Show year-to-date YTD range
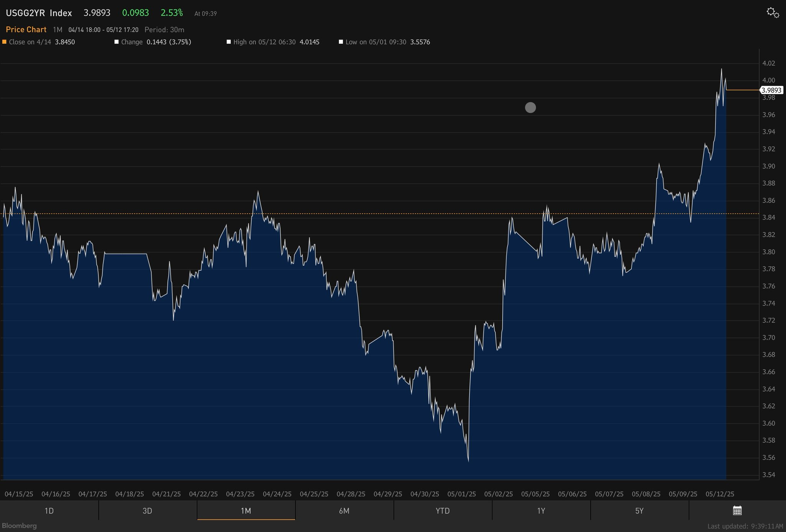This screenshot has width=786, height=532. (x=443, y=511)
